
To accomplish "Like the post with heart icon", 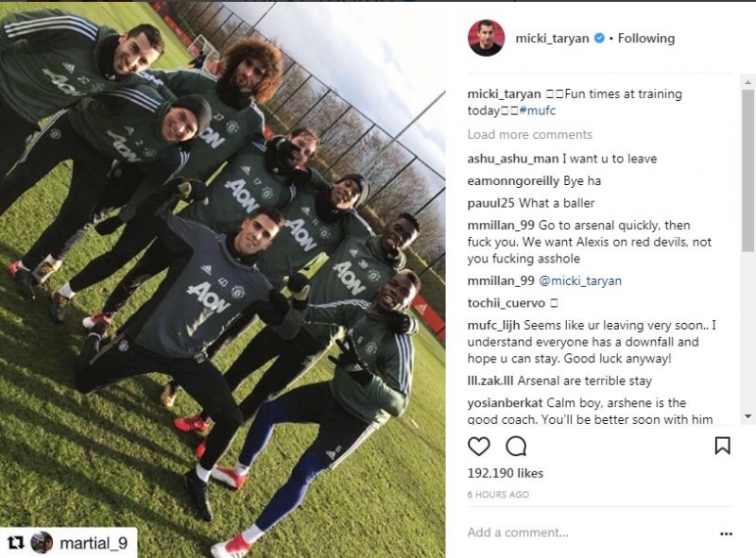I will tap(479, 447).
